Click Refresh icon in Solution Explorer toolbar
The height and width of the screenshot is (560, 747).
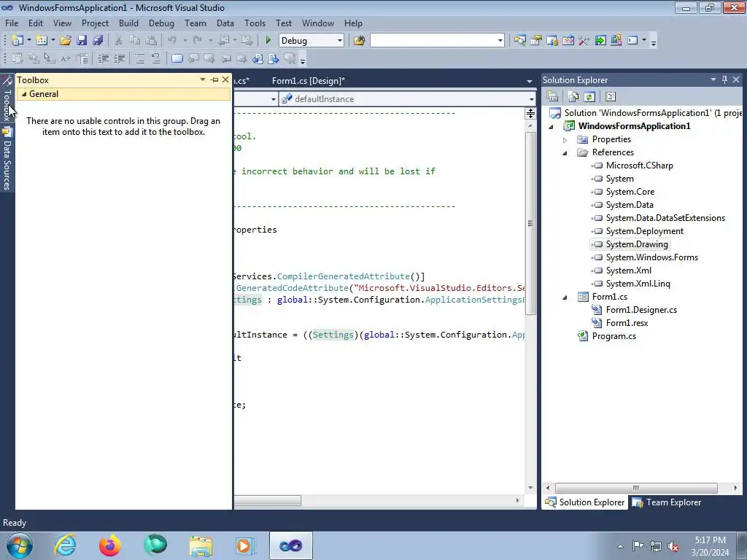pyautogui.click(x=589, y=97)
